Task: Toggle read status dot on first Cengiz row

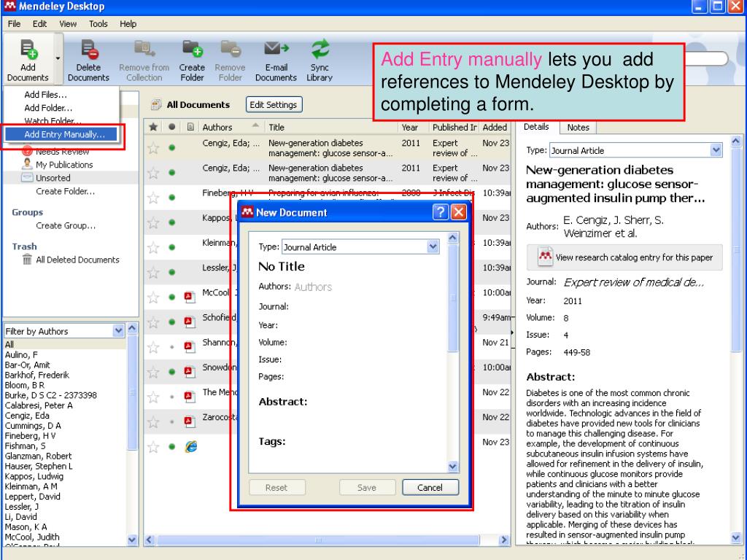Action: click(x=172, y=147)
